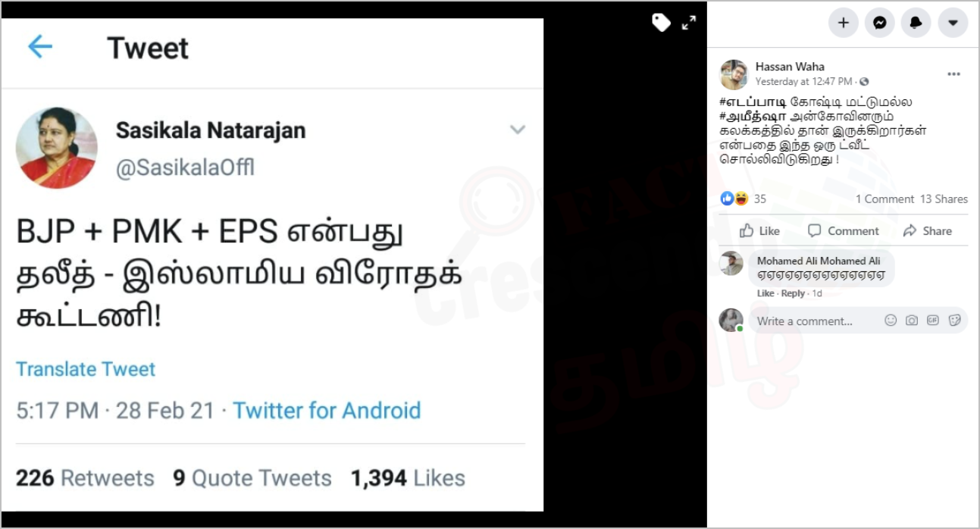Click the tweet's downward chevron menu
980x529 pixels.
(x=518, y=130)
